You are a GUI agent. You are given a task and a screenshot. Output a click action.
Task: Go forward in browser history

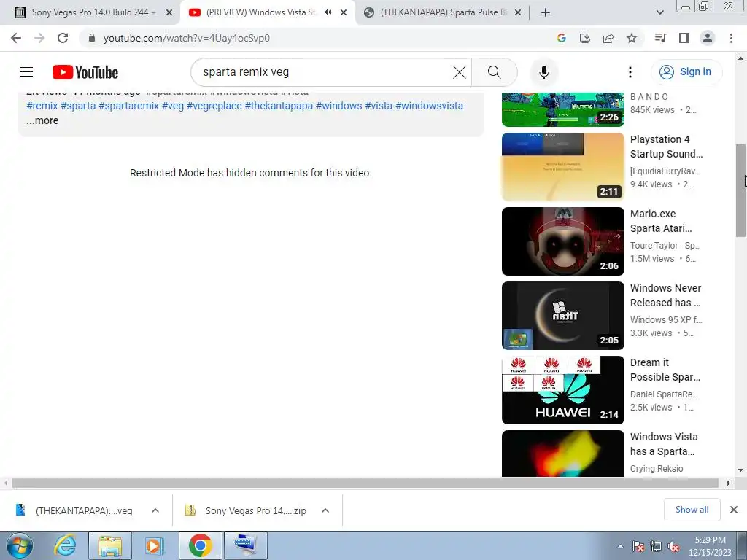click(x=39, y=38)
